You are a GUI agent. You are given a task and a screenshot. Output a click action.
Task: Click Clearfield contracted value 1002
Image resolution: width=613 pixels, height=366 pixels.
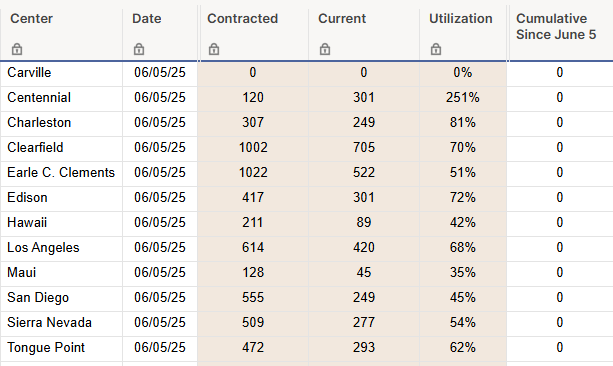point(253,147)
